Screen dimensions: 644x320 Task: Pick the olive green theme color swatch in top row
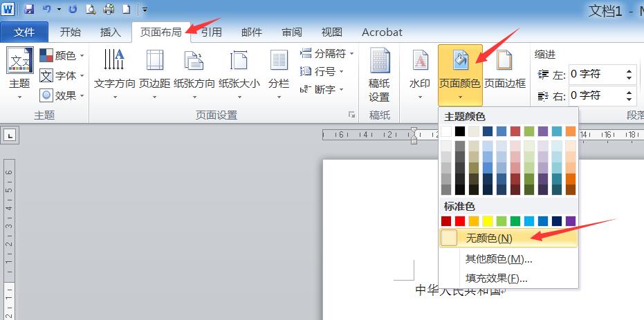(529, 131)
